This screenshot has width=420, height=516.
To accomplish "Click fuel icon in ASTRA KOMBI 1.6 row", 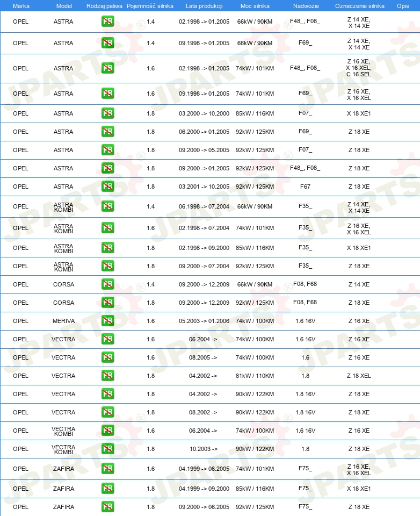I will tap(108, 228).
